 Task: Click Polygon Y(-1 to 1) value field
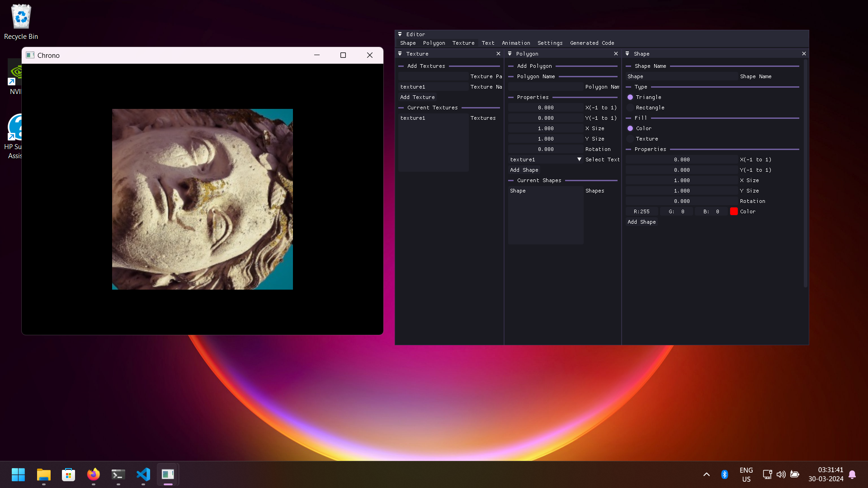pos(545,118)
